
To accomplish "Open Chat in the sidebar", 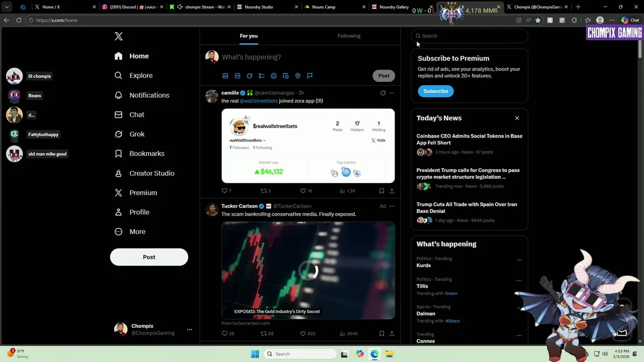I will pos(129,115).
